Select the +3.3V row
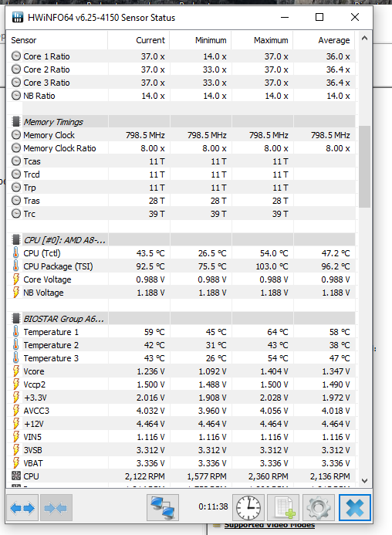Viewport: 392px width, 535px height. [181, 398]
